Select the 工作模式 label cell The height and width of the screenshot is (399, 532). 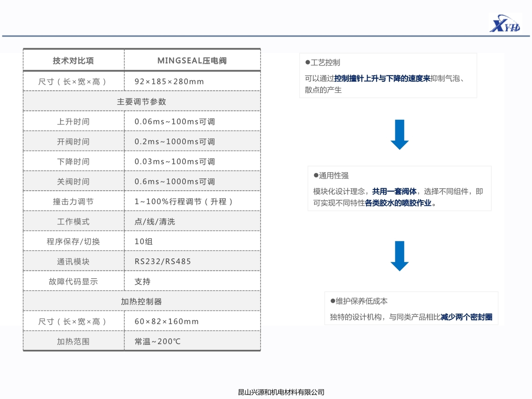73,222
